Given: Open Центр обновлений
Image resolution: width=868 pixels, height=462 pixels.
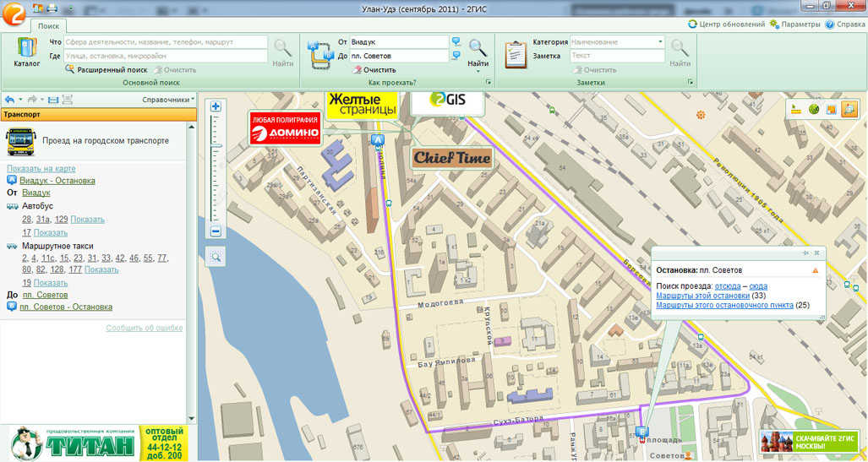Looking at the screenshot, I should tap(726, 24).
